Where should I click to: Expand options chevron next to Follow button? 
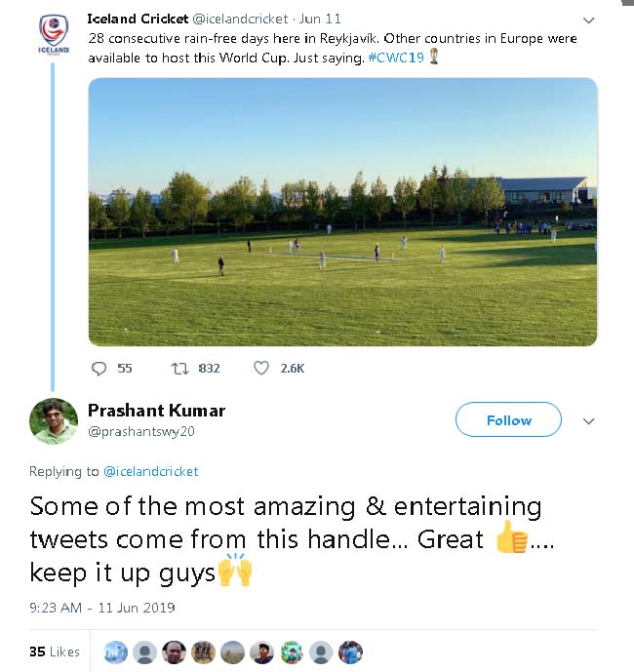coord(588,421)
